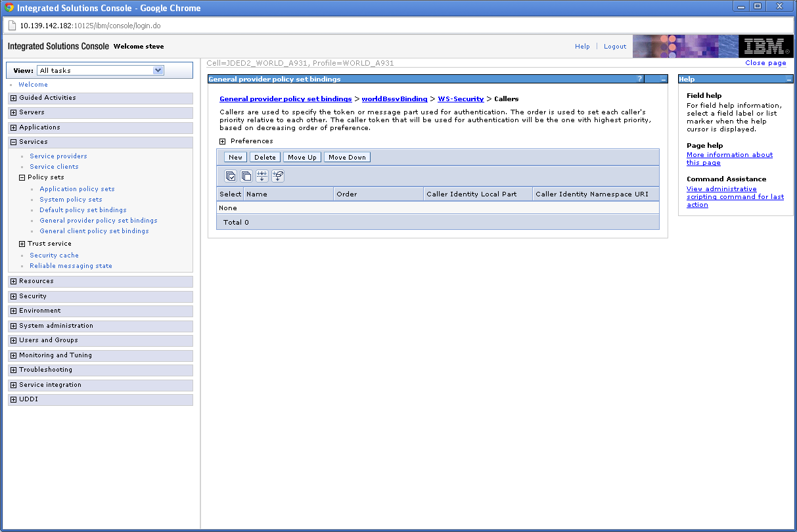This screenshot has height=532, width=797.
Task: Expand the Troubleshooting section
Action: 13,370
